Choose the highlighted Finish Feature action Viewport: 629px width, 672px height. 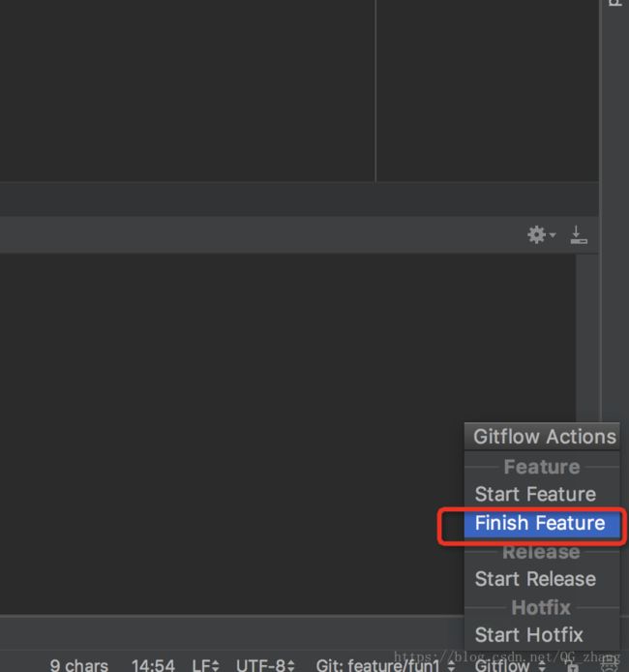(x=542, y=523)
